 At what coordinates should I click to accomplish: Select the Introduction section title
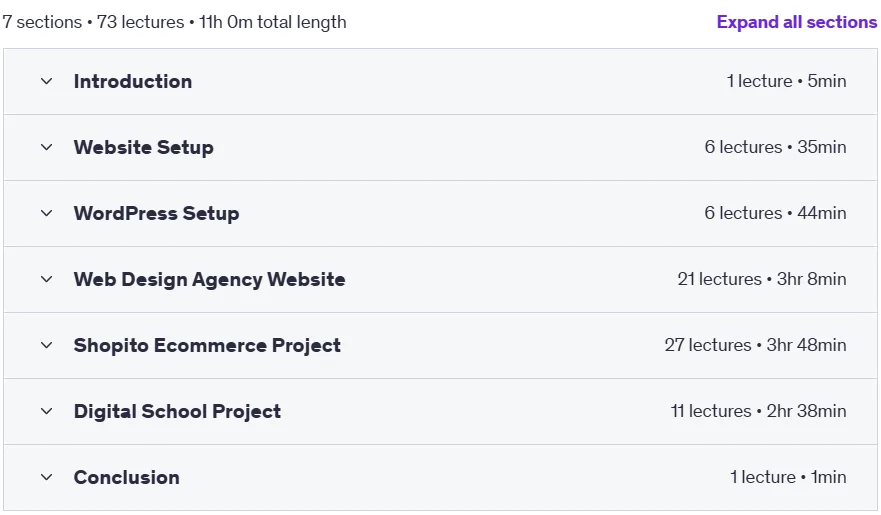(133, 81)
